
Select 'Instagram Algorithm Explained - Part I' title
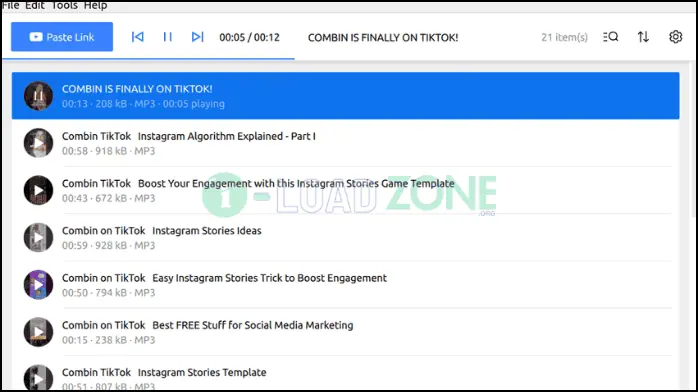227,136
